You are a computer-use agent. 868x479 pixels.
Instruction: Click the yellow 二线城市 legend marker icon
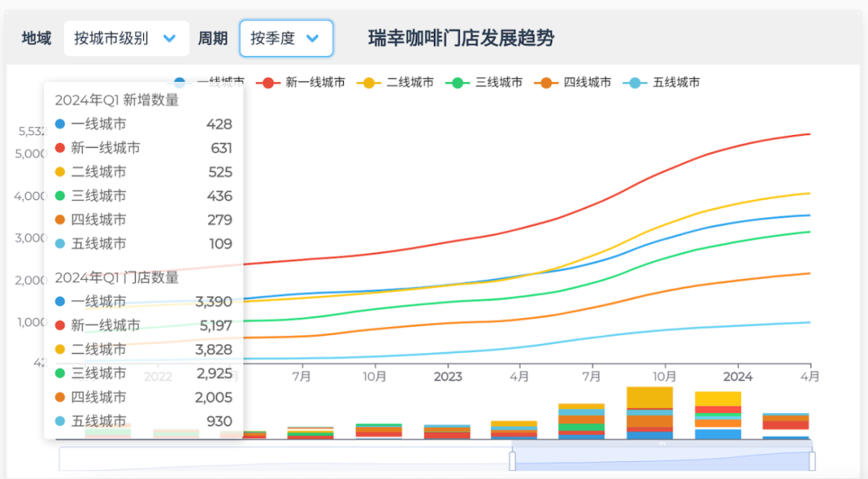(369, 83)
